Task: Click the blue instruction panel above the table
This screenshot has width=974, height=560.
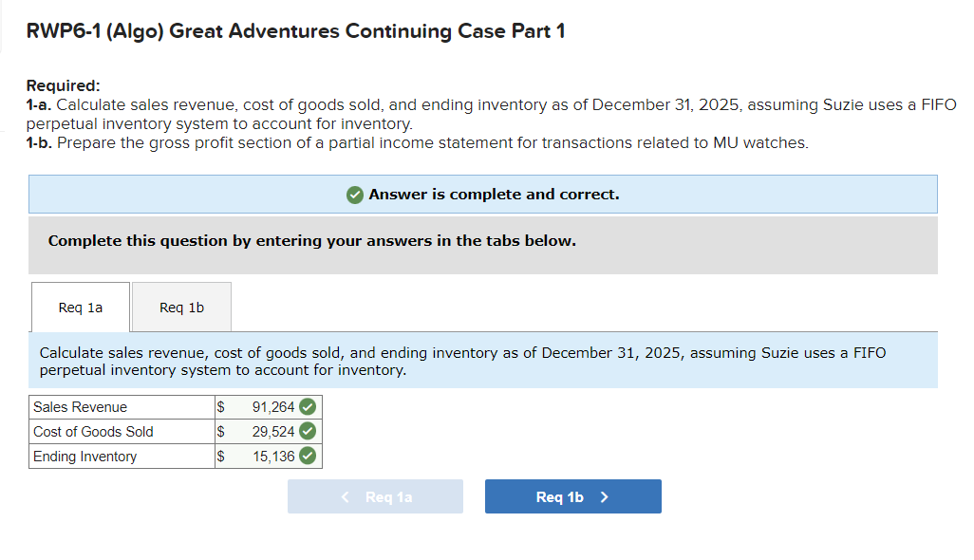Action: (x=484, y=361)
